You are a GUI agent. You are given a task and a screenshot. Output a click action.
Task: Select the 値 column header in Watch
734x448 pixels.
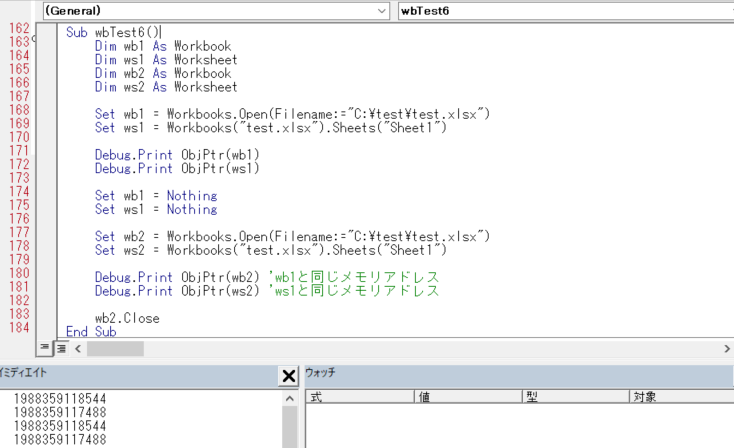[468, 397]
